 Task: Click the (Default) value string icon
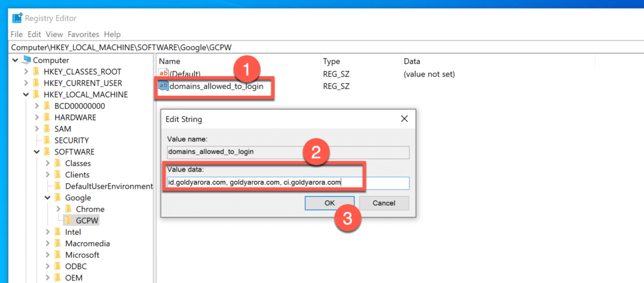click(163, 74)
